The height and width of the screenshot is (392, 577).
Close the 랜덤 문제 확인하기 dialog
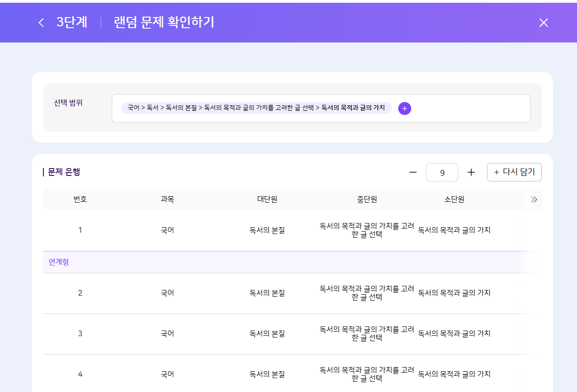543,23
